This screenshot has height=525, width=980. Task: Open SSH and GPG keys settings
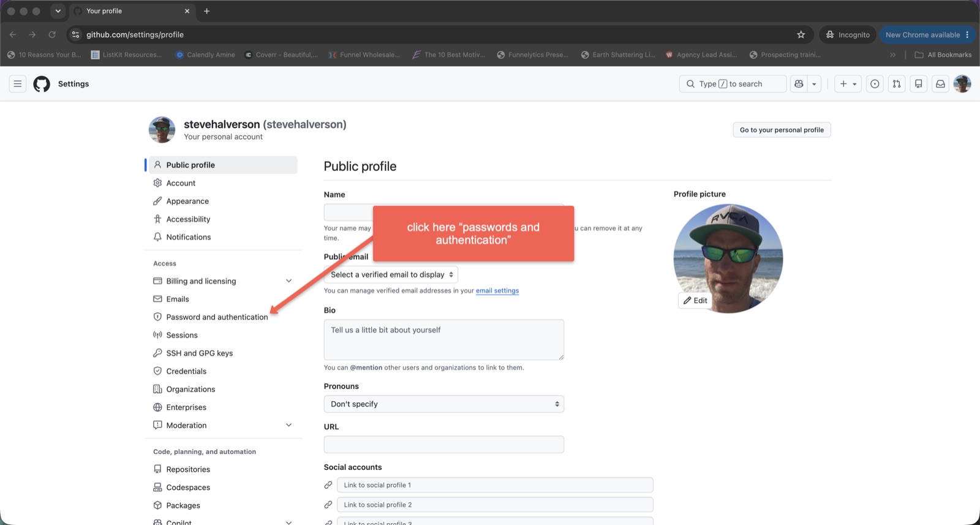[x=223, y=353]
